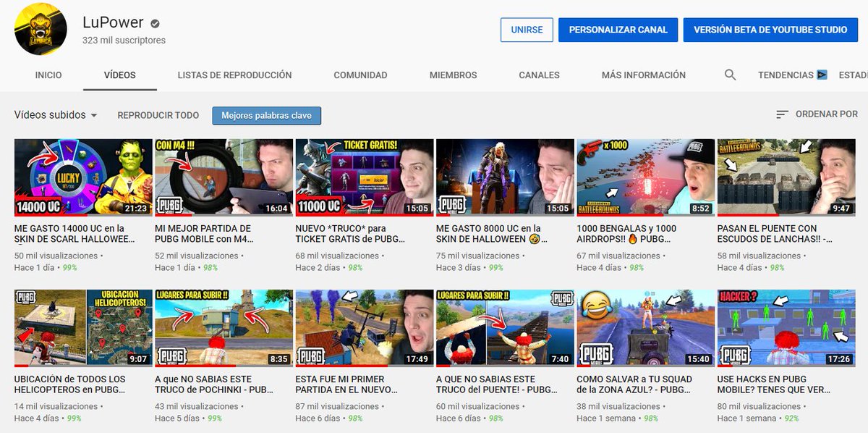The width and height of the screenshot is (868, 433).
Task: Open the 7:40 bridge trick thumbnail
Action: click(505, 328)
